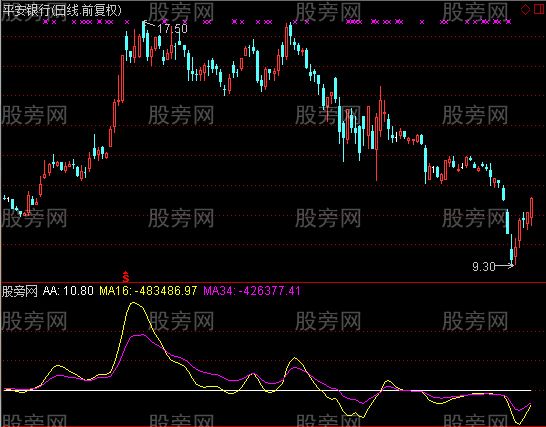This screenshot has width=546, height=427.
Task: Click the magenta MA34: -426377.41 label
Action: (252, 290)
